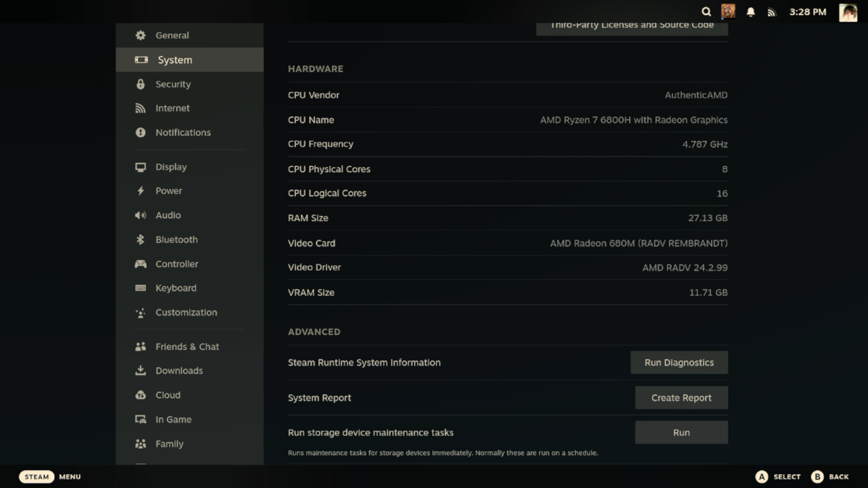This screenshot has height=488, width=868.
Task: Click the A Select button hint
Action: tap(778, 477)
